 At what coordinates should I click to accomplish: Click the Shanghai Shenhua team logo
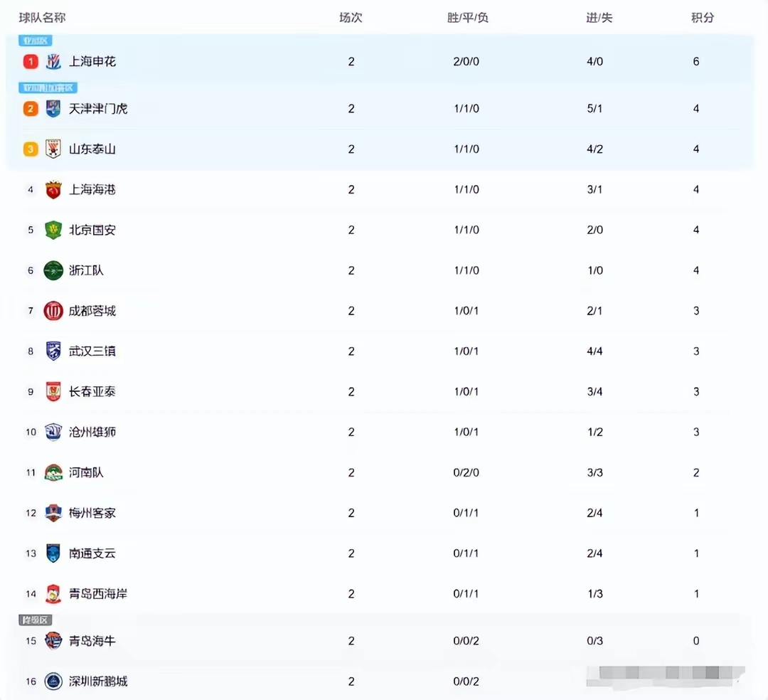[53, 62]
